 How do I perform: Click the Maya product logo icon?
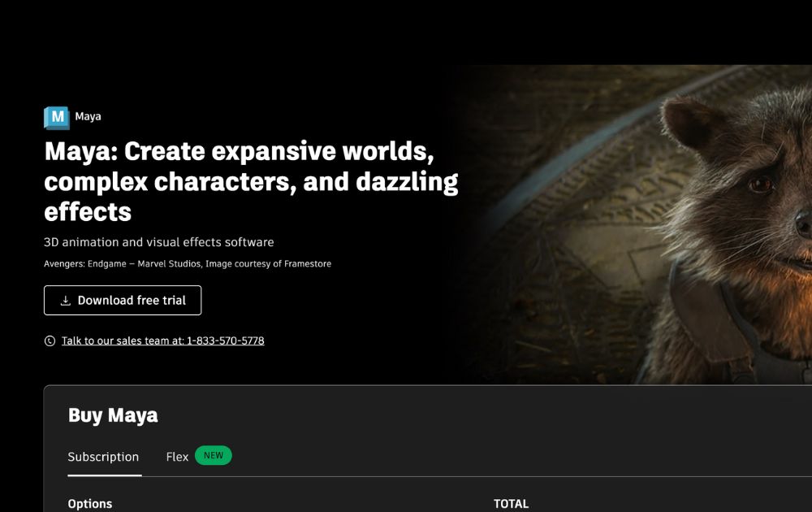pyautogui.click(x=57, y=117)
